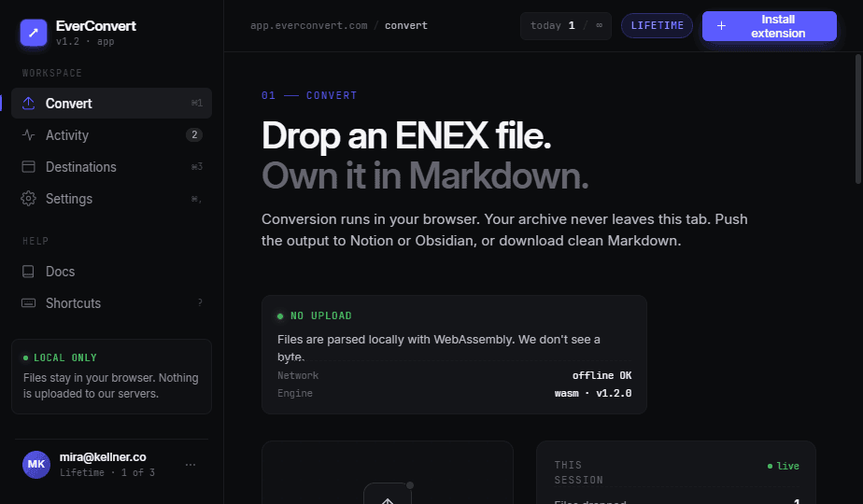Click the Activity pulse icon

click(x=29, y=134)
